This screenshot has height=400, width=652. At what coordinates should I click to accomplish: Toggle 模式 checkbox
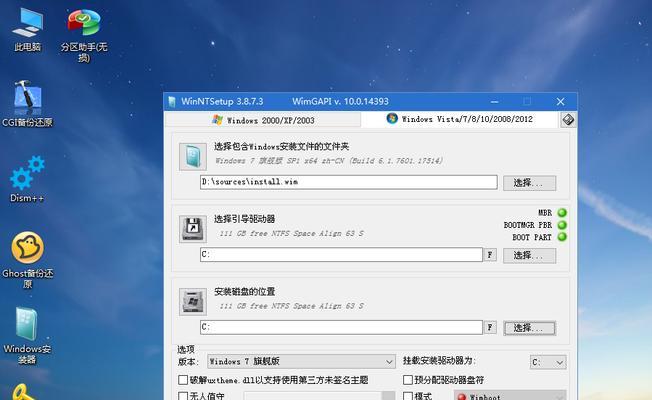(x=408, y=396)
